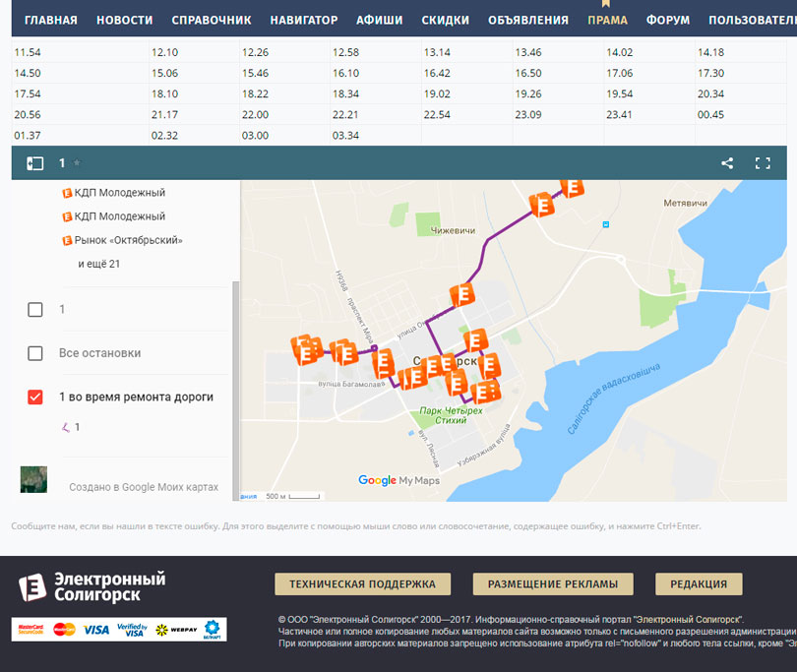
Task: Star this Google map
Action: click(77, 163)
